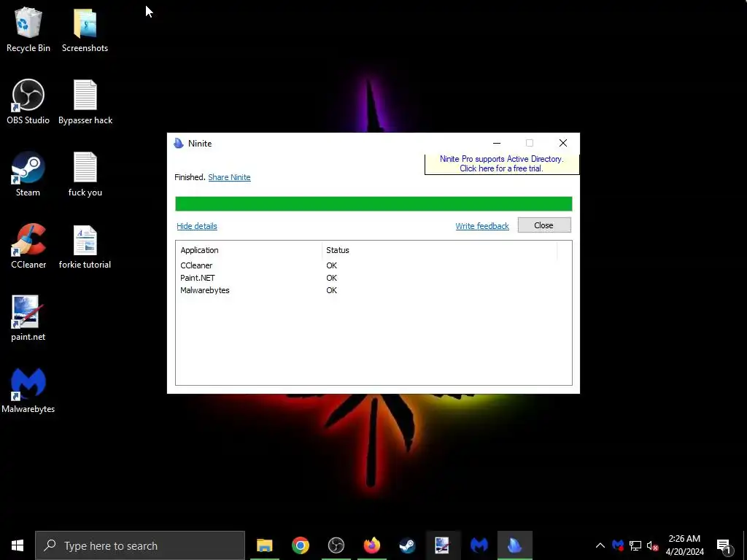747x560 pixels.
Task: Click Hide details link
Action: (x=197, y=226)
